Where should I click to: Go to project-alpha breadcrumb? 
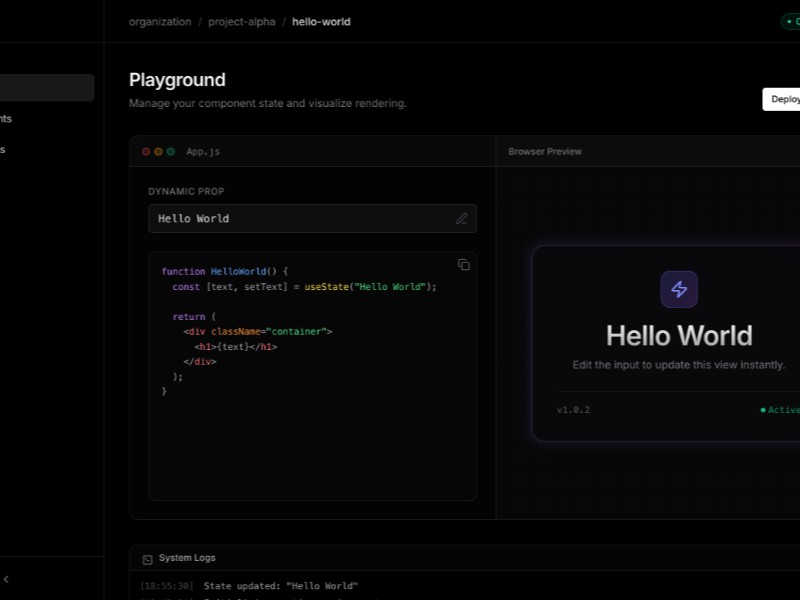tap(241, 22)
